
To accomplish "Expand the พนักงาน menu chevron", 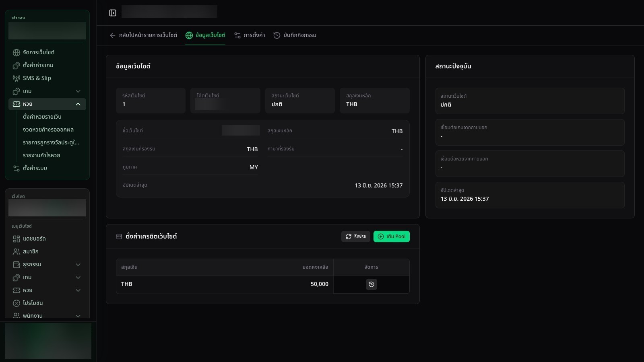I will (x=78, y=316).
